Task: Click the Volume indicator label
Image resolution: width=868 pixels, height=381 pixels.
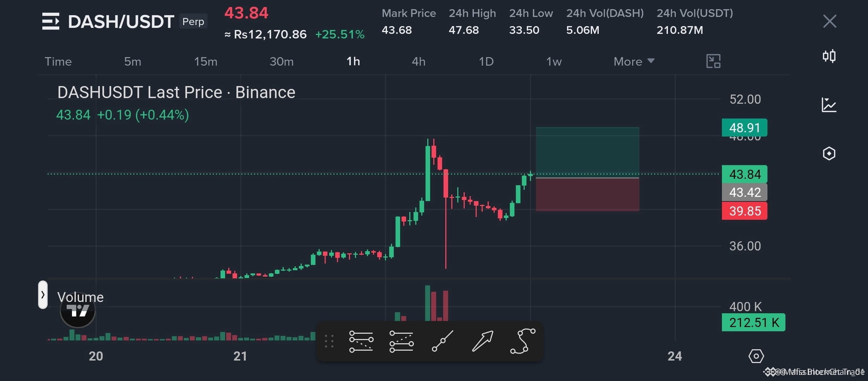Action: click(80, 297)
